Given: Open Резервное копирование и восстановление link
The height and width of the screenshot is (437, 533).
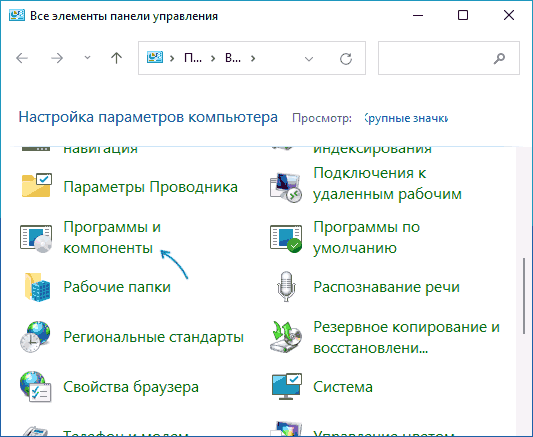Looking at the screenshot, I should pyautogui.click(x=406, y=337).
